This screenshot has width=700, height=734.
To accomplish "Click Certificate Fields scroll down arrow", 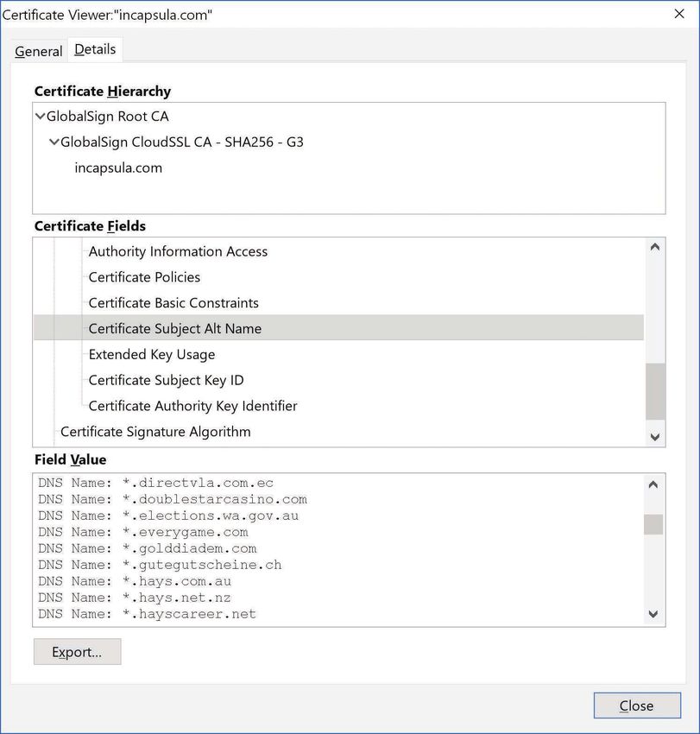I will (x=655, y=437).
